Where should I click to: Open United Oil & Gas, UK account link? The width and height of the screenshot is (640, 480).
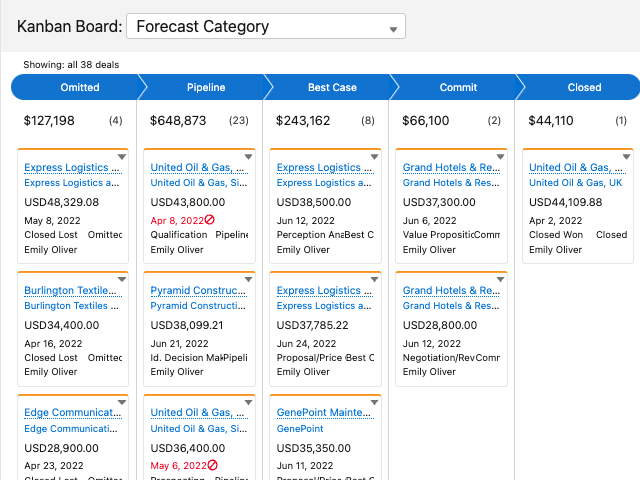click(x=576, y=183)
